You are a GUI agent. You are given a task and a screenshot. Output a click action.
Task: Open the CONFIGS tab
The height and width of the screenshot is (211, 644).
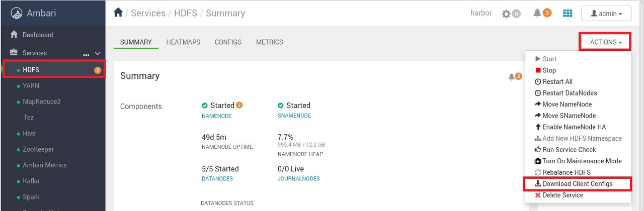click(228, 42)
